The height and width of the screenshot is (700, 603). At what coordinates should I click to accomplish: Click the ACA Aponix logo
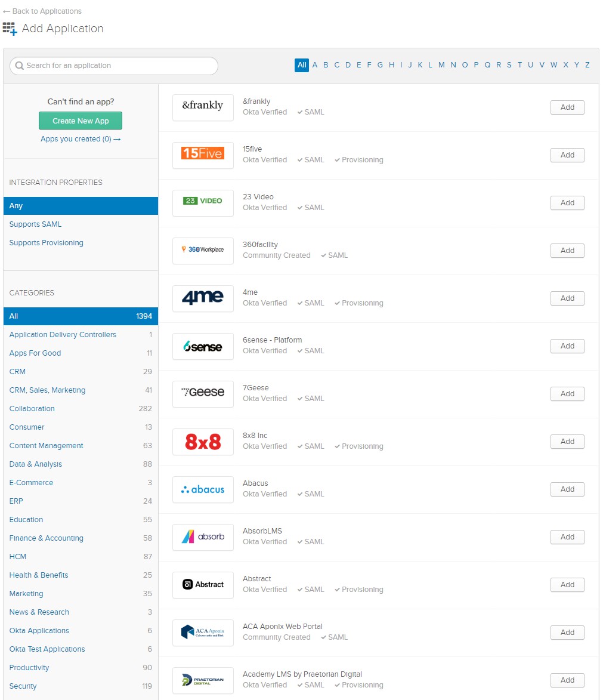(203, 633)
